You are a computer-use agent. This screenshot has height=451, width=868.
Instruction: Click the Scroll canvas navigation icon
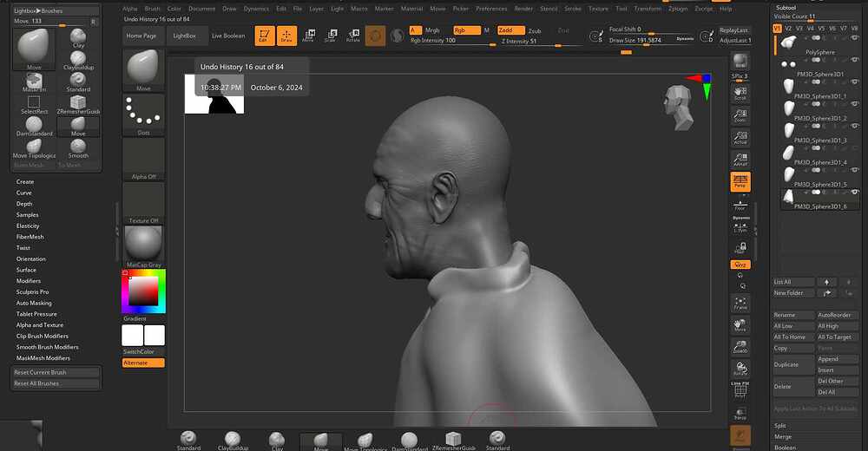(740, 93)
